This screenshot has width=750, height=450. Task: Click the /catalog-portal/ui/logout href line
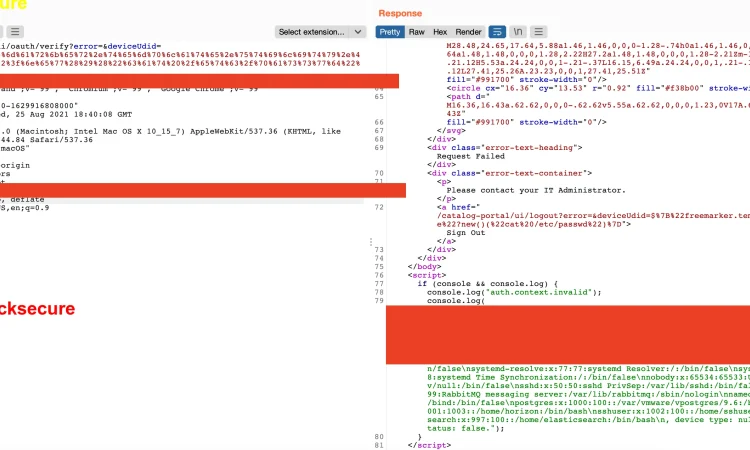coord(593,216)
